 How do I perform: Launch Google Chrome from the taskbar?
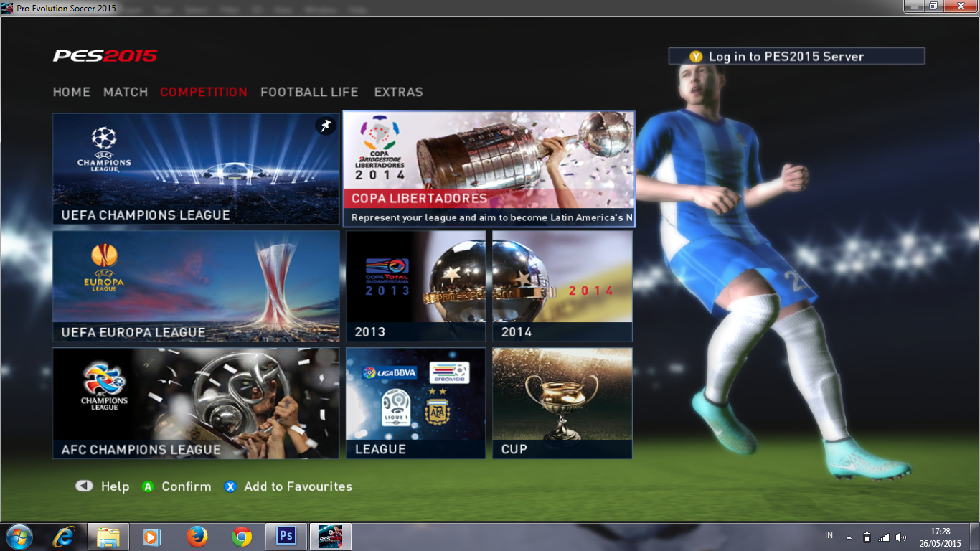[242, 537]
